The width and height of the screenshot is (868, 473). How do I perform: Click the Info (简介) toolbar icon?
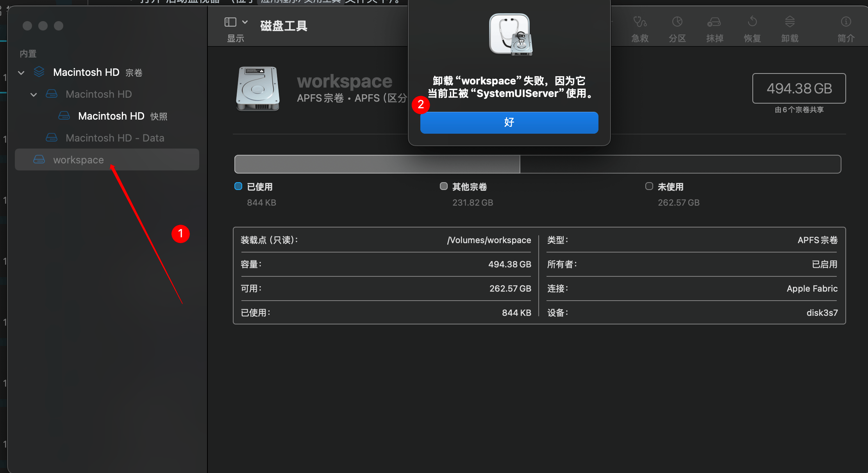pos(846,21)
